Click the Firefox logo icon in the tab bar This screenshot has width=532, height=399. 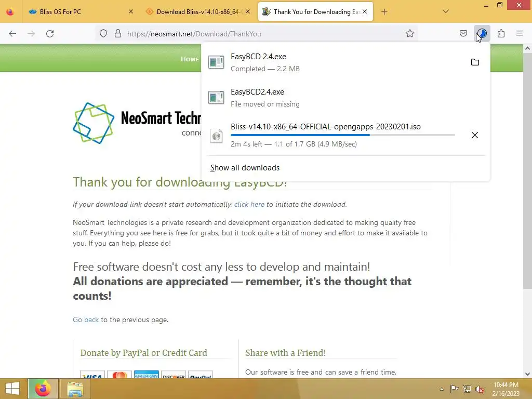point(10,12)
